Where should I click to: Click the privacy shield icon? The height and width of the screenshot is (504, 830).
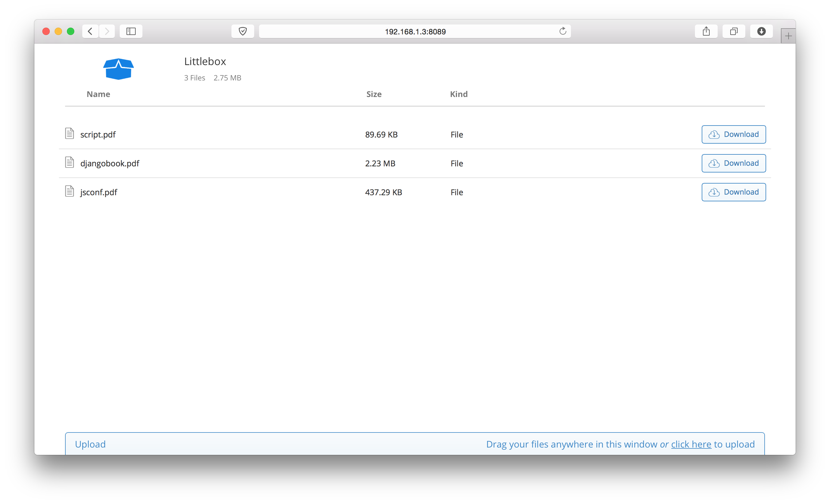click(x=242, y=31)
